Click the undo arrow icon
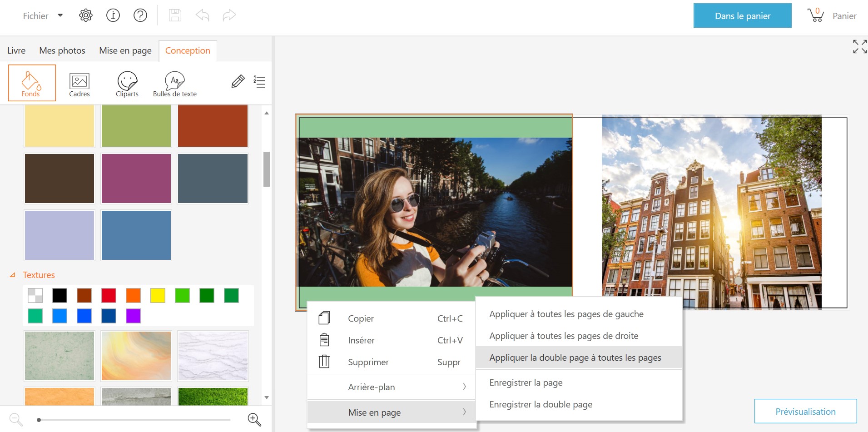The width and height of the screenshot is (868, 432). (203, 15)
